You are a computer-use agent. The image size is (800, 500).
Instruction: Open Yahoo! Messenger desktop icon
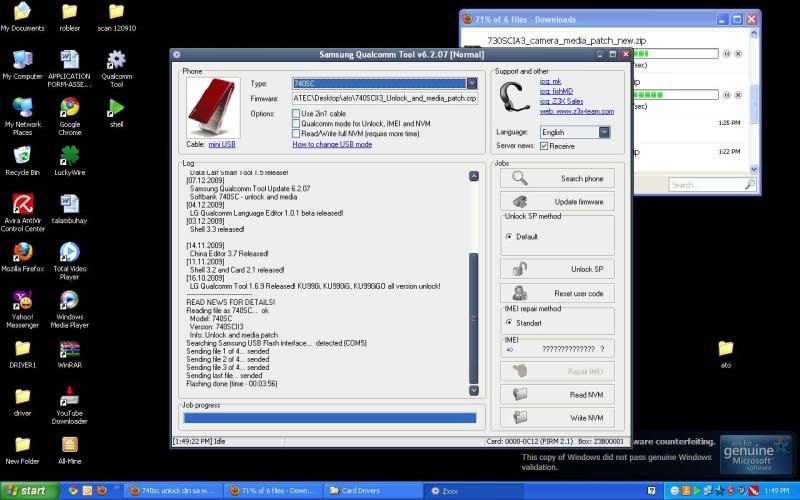(22, 309)
